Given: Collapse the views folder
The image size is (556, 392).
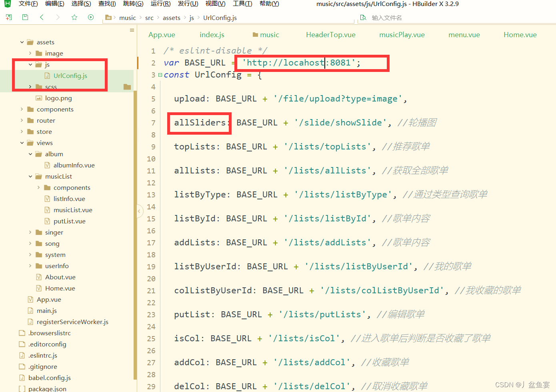Looking at the screenshot, I should coord(22,143).
